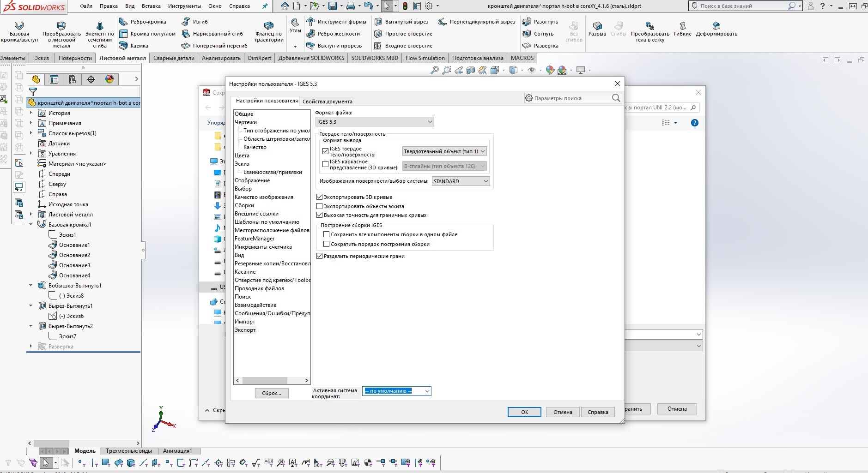Click the Vent (Входное отверстие) tool
The width and height of the screenshot is (868, 473).
coord(403,46)
